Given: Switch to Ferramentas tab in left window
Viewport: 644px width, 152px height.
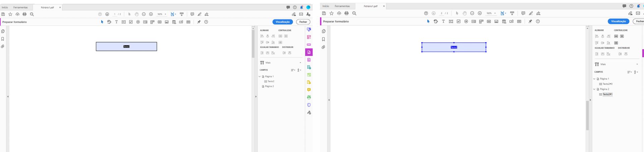Looking at the screenshot, I should tap(20, 7).
